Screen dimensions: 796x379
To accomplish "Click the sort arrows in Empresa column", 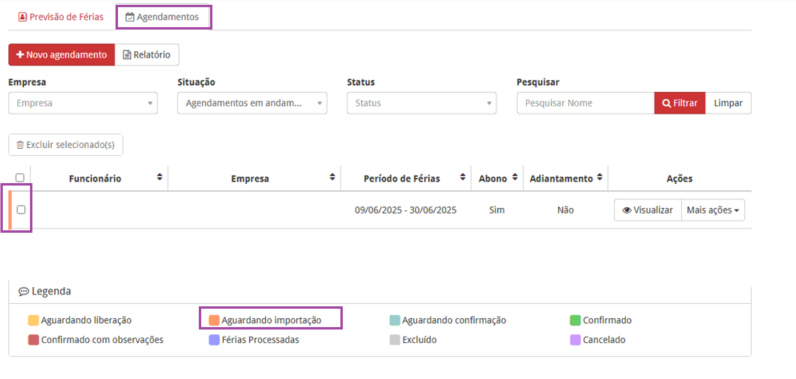I will pos(333,177).
